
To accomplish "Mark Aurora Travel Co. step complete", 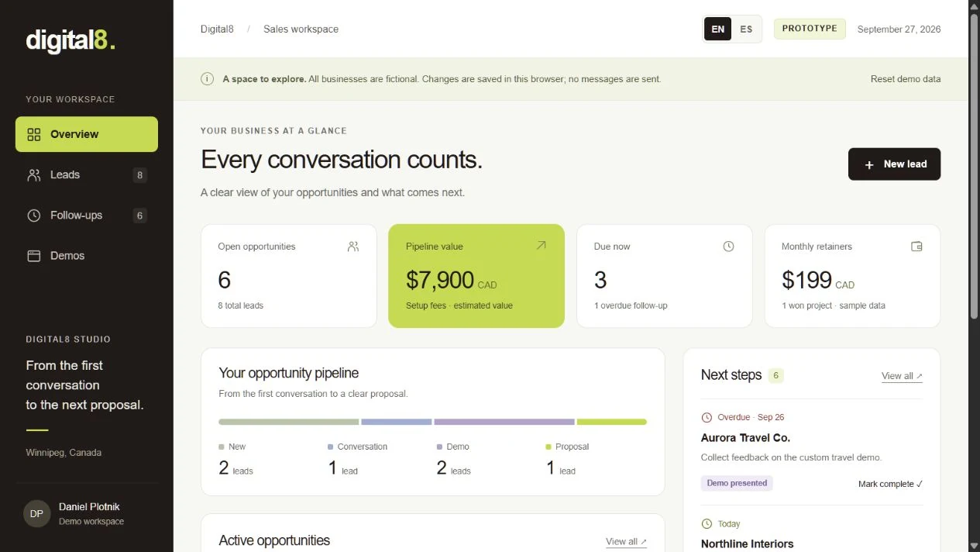I will click(890, 484).
